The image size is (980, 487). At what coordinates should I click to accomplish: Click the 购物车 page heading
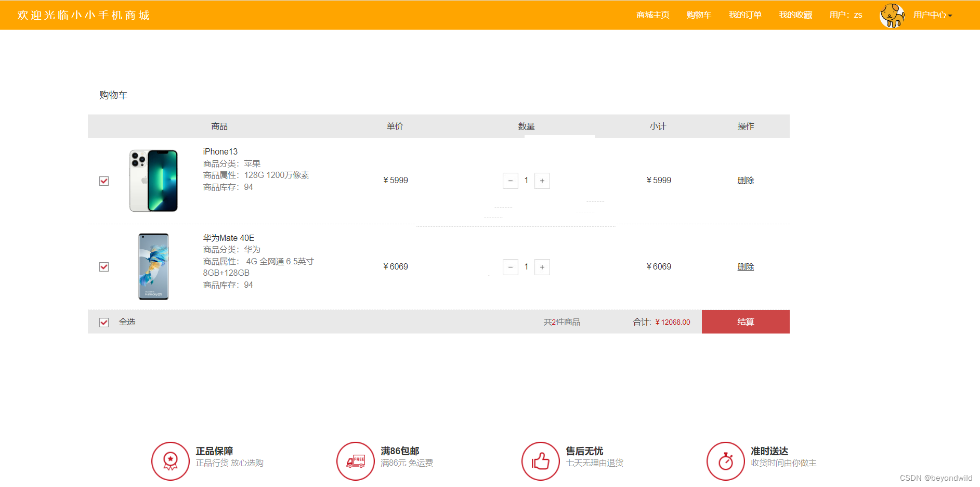[113, 95]
